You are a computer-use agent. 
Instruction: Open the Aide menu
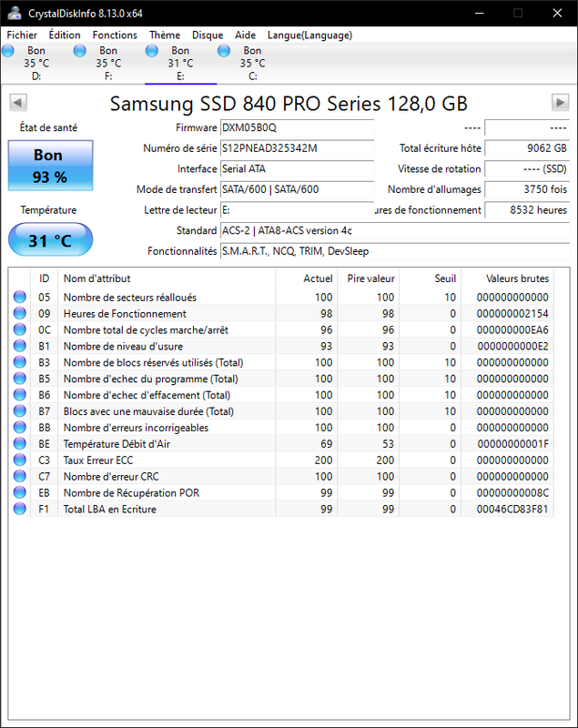coord(245,35)
